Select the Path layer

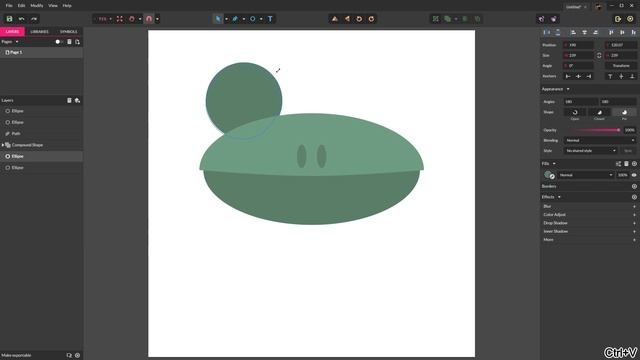click(x=41, y=133)
